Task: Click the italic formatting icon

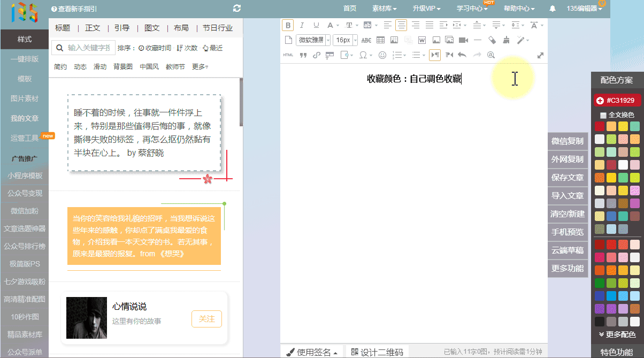Action: (x=302, y=25)
